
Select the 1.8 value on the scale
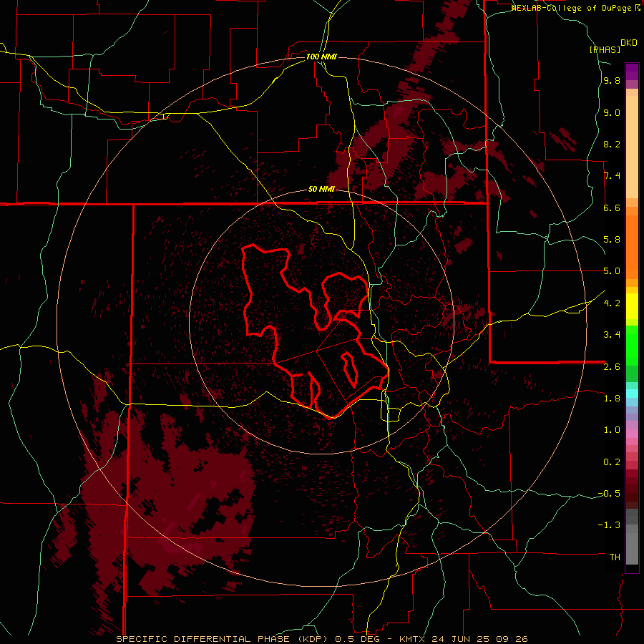pos(612,399)
